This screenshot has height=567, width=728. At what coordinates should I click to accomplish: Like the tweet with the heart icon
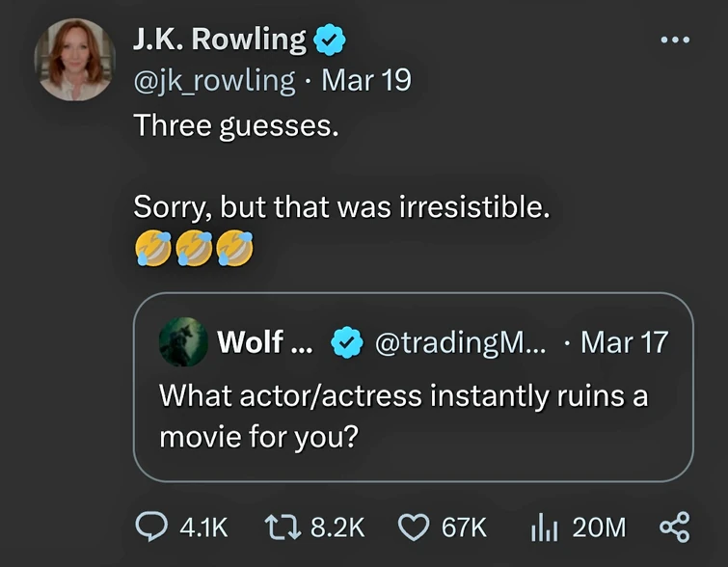(414, 526)
